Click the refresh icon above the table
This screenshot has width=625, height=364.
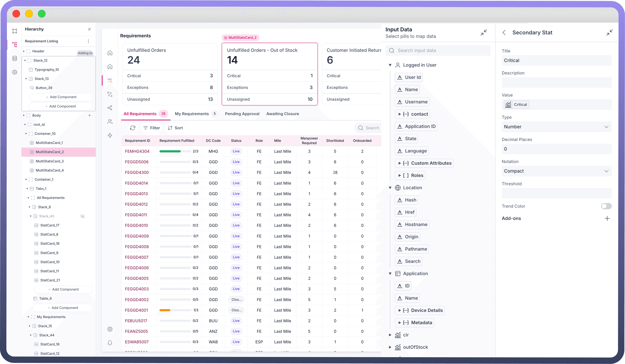tap(133, 128)
